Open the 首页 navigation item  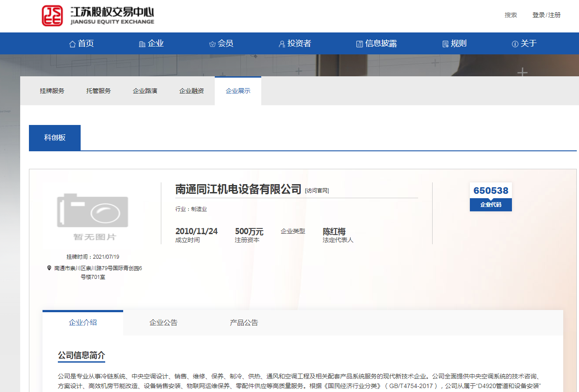point(82,43)
